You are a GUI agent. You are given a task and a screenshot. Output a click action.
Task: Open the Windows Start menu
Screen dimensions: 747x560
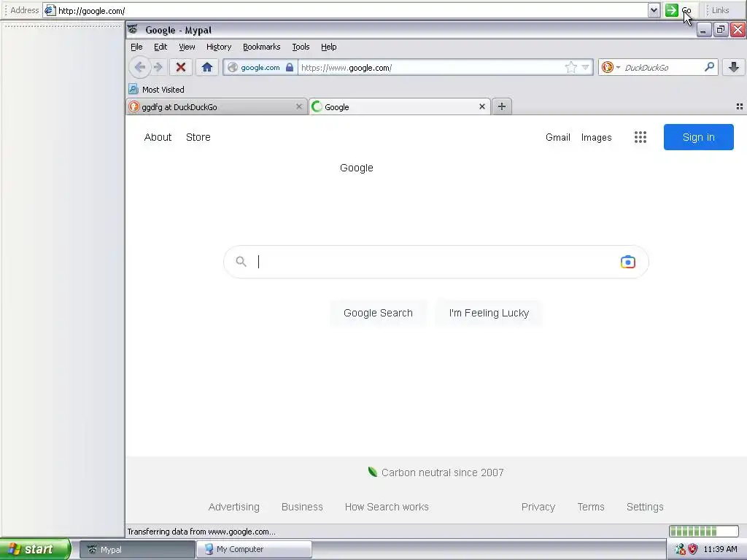tap(35, 549)
